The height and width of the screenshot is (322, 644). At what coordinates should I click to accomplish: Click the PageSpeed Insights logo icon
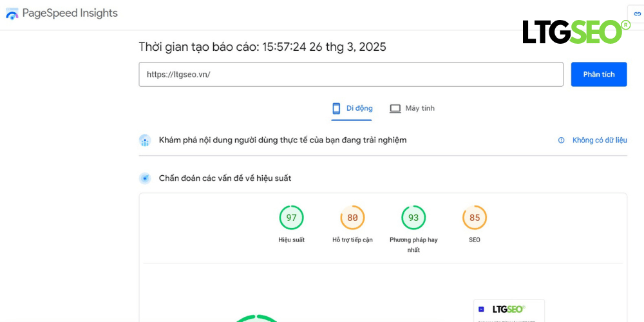click(x=12, y=14)
